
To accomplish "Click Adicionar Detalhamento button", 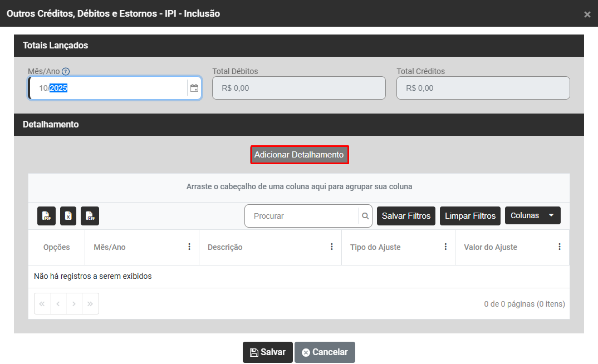I will click(x=299, y=155).
